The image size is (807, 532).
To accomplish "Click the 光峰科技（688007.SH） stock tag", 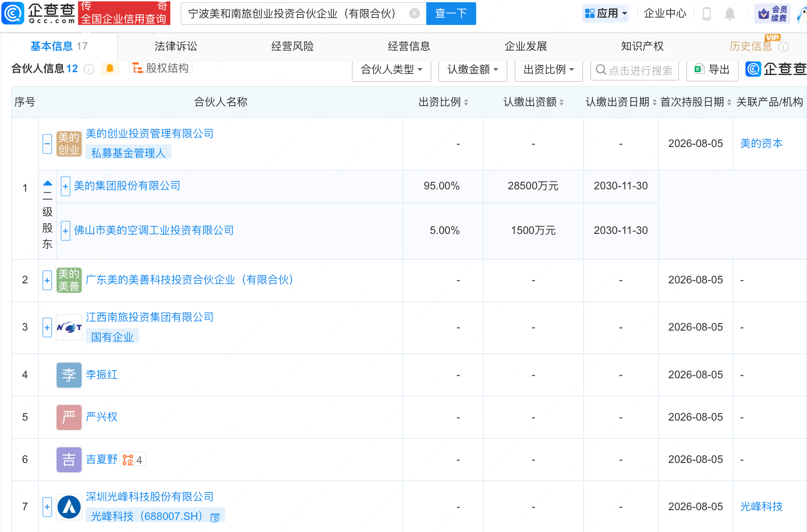I will [155, 516].
